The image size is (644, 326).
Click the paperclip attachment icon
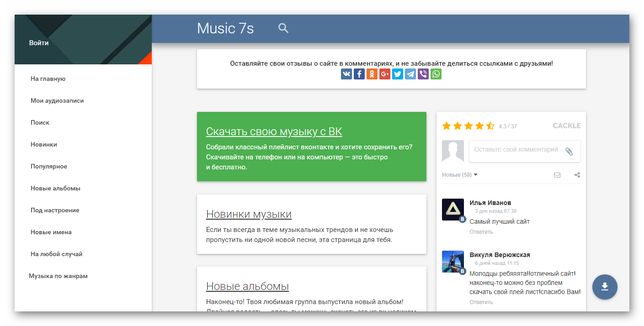(569, 152)
